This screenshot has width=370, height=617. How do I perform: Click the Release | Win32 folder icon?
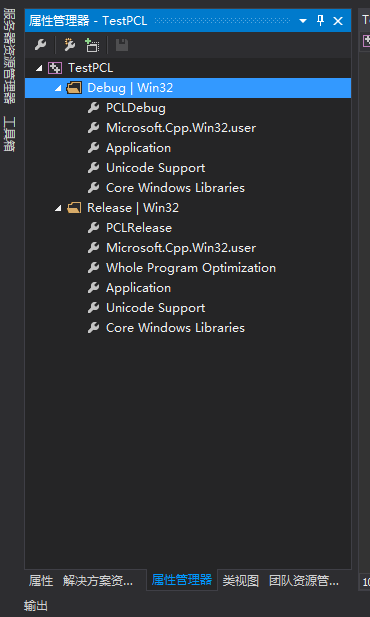[74, 208]
